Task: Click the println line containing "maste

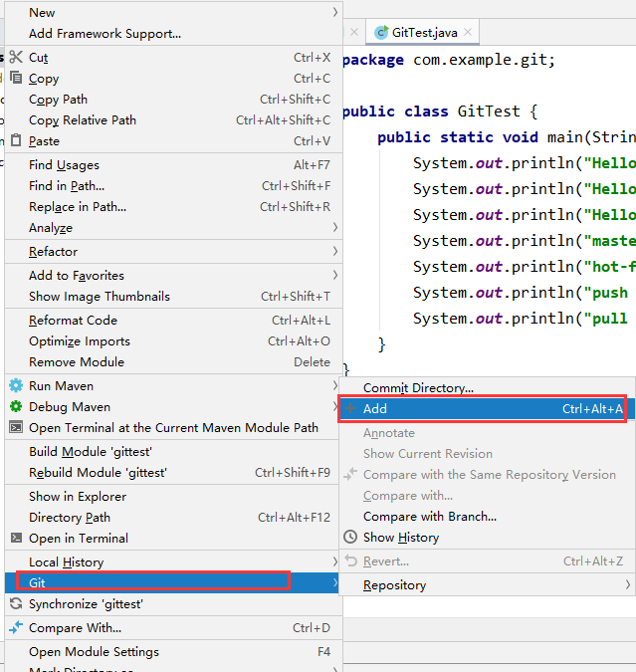Action: [x=524, y=241]
